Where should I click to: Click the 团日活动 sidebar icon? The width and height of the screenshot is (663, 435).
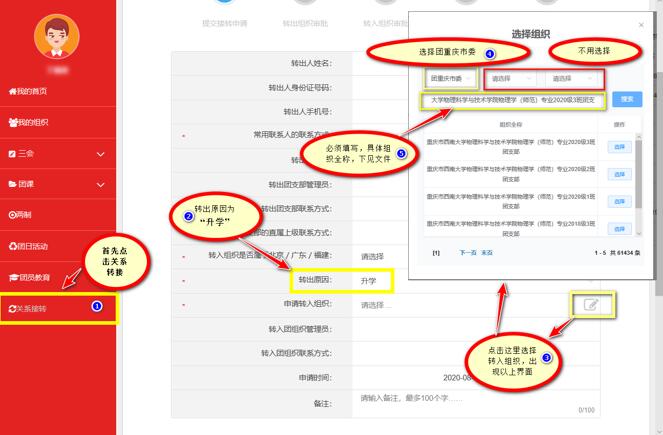12,246
